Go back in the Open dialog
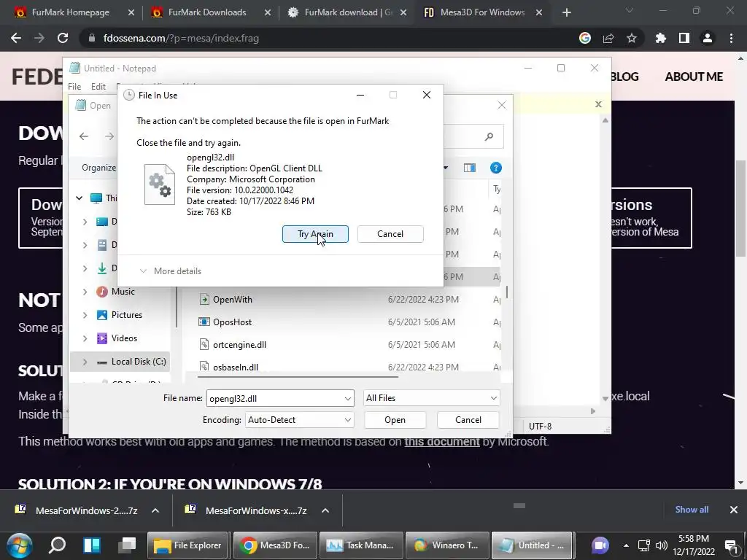Screen dimensions: 747x560 click(x=84, y=136)
